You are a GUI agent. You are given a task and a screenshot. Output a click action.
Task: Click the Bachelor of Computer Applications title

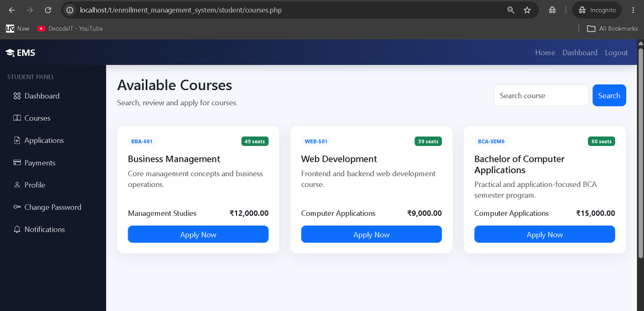[x=519, y=164]
